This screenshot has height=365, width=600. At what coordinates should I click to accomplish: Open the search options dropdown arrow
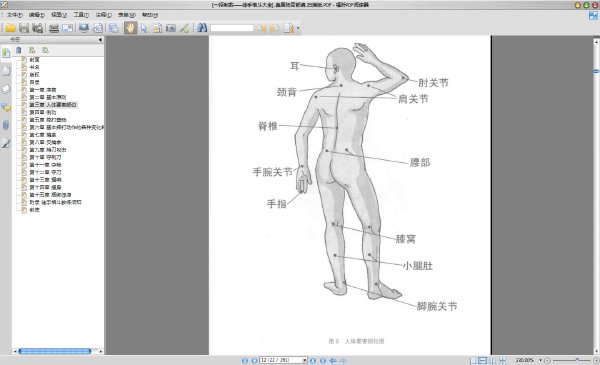point(298,28)
